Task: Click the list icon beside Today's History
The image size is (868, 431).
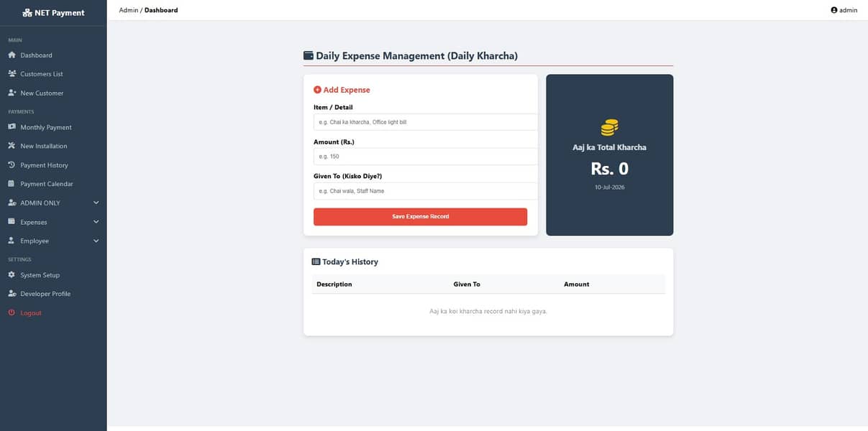Action: [316, 262]
